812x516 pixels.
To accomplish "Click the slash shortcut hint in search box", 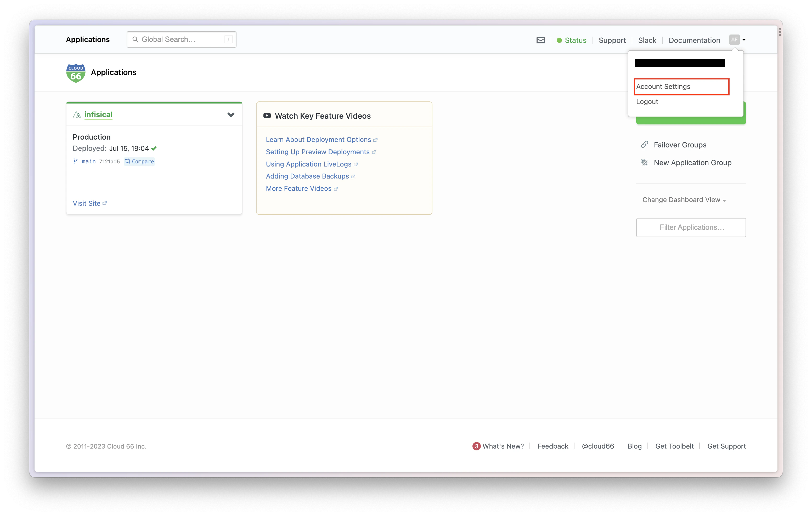I will [228, 39].
